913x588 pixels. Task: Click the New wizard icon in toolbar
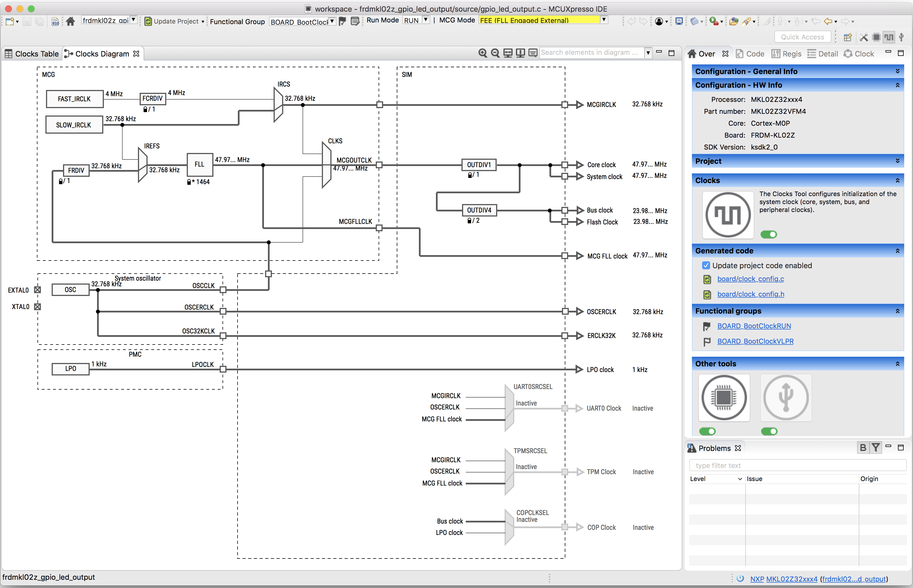pyautogui.click(x=10, y=21)
